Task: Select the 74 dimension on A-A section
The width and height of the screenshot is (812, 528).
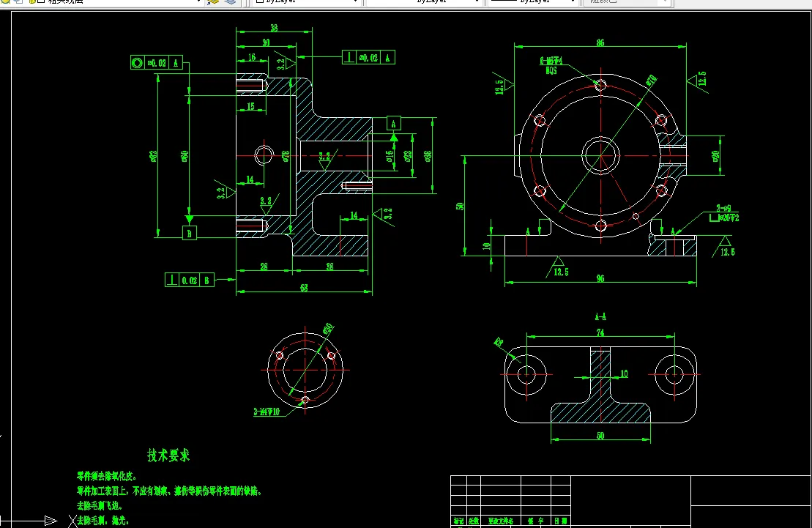Action: coord(600,332)
